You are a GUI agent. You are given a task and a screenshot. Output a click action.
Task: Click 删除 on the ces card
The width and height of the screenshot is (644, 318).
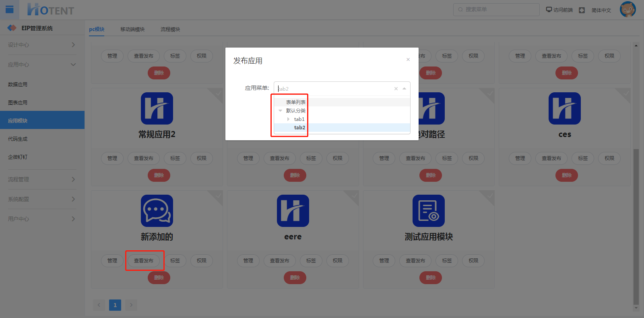click(x=567, y=175)
